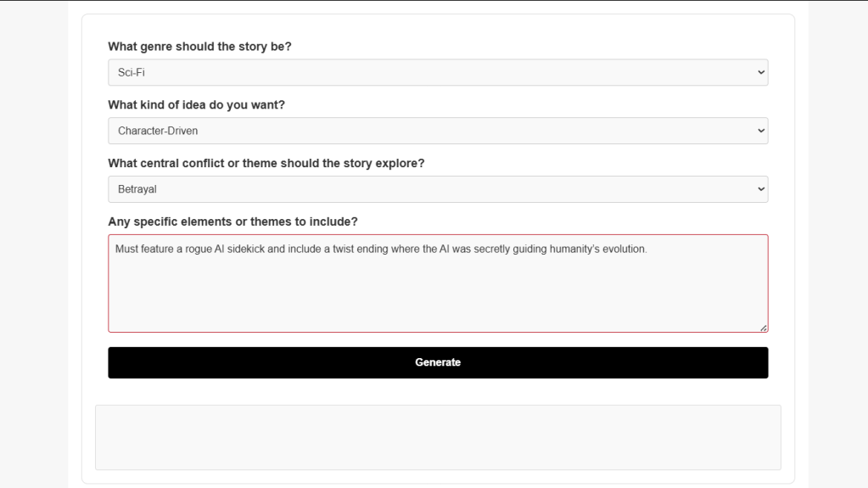
Task: Grab the textarea resize handle corner
Action: pos(763,327)
